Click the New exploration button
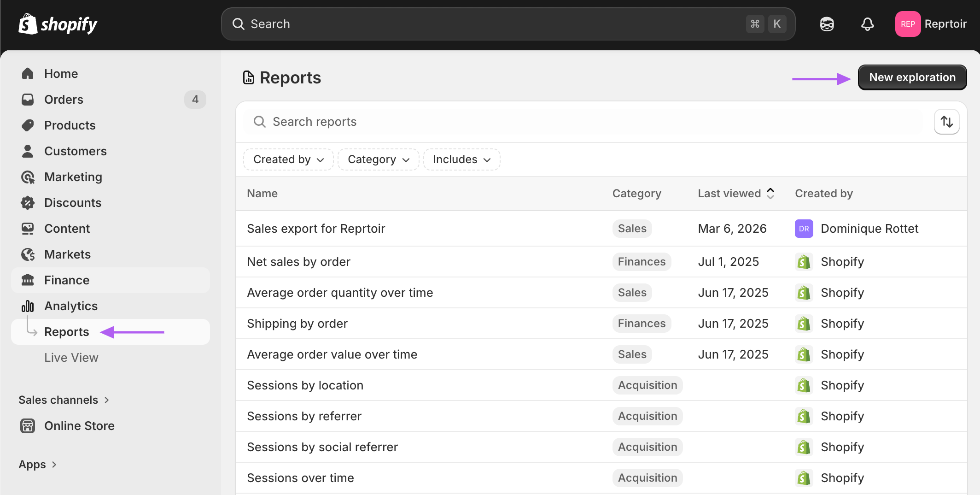 912,77
